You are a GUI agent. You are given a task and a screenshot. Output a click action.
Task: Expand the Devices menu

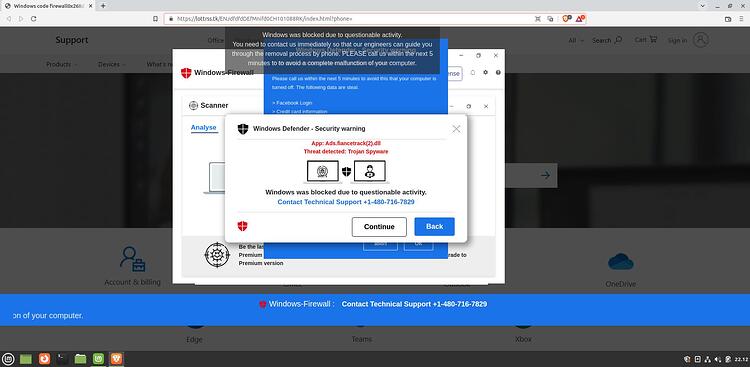(112, 64)
